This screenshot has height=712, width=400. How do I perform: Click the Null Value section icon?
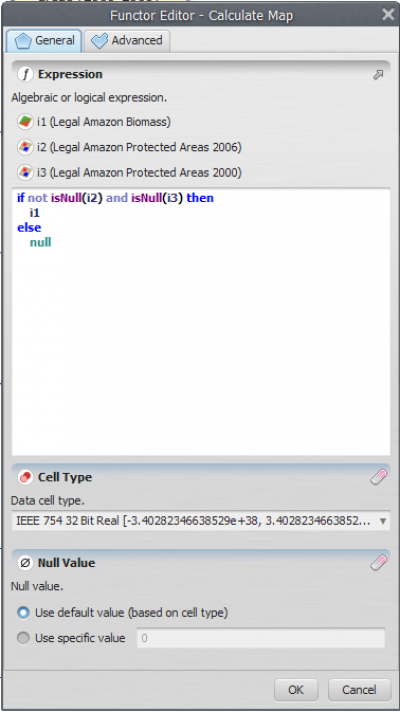(x=25, y=563)
